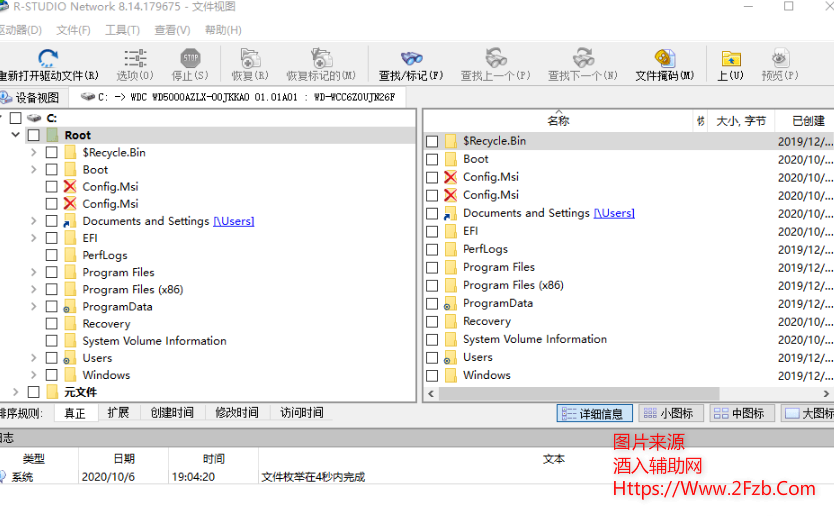Viewport: 834px width, 516px height.
Task: Mark Boot checkbox in right list
Action: pos(432,159)
